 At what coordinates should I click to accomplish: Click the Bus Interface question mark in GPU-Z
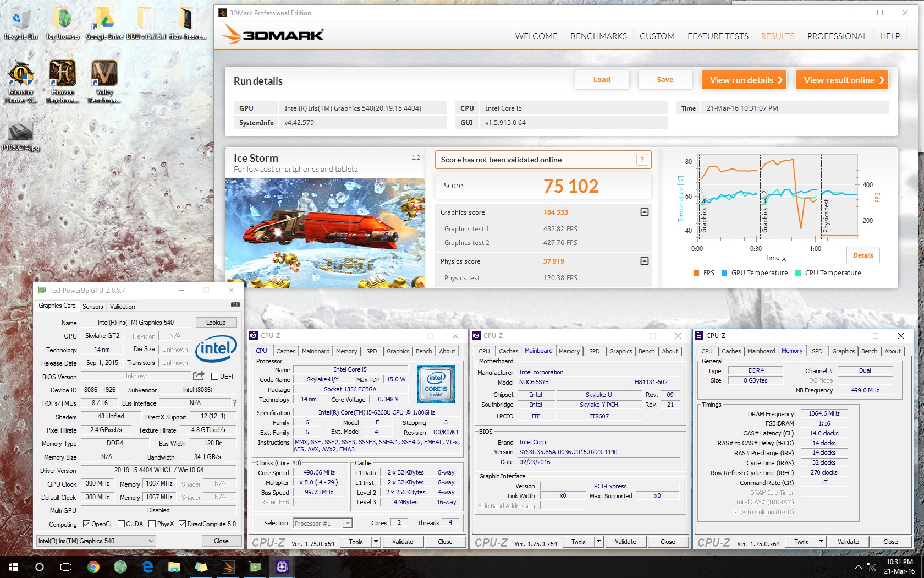[235, 403]
